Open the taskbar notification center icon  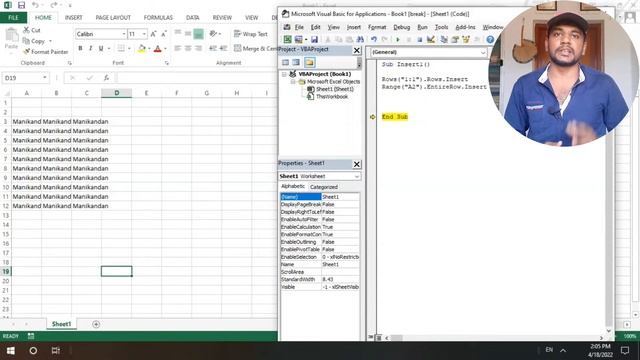(624, 351)
